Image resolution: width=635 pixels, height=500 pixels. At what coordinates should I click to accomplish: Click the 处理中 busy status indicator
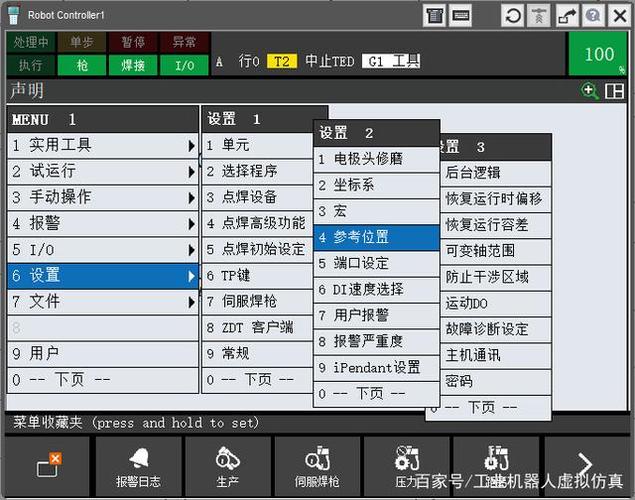[x=31, y=42]
